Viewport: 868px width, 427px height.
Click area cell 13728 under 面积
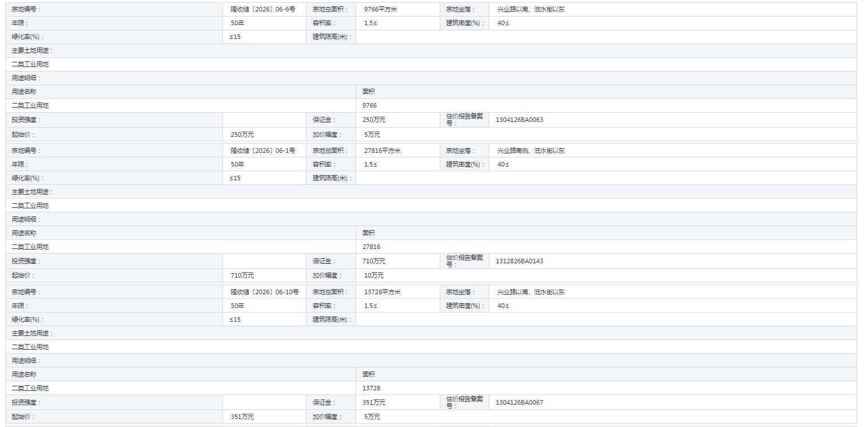372,389
